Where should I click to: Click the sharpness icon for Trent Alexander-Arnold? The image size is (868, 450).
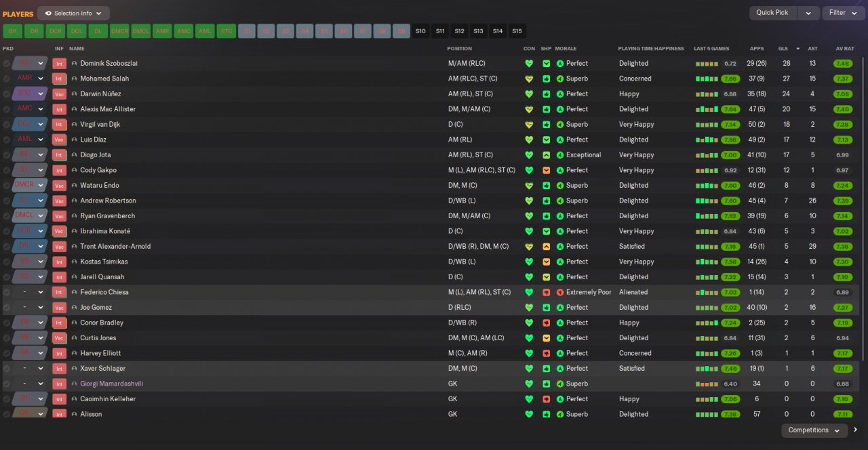tap(547, 247)
